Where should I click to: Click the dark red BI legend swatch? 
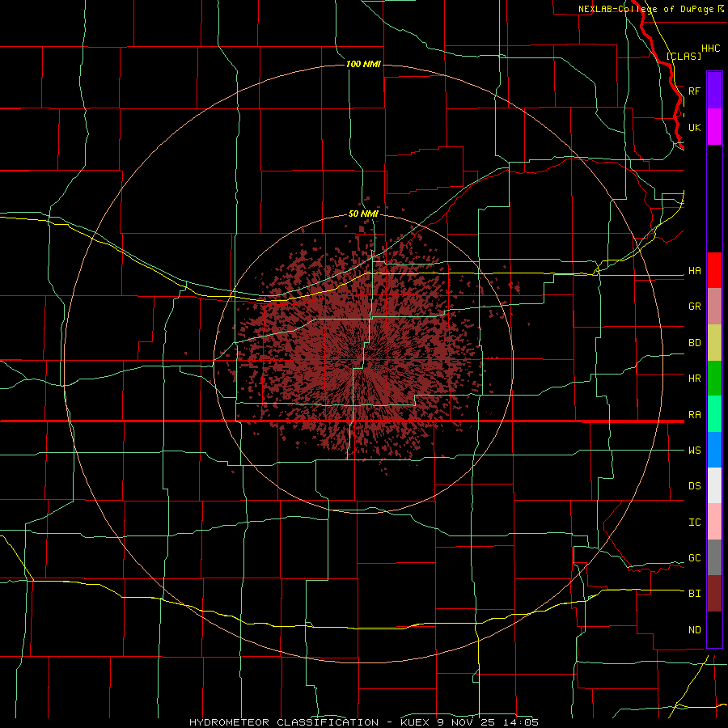click(714, 594)
